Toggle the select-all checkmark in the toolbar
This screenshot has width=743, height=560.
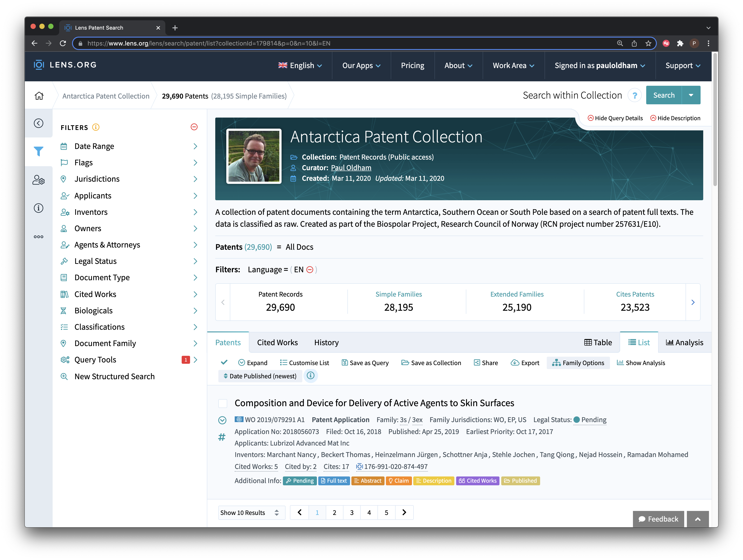(x=224, y=362)
